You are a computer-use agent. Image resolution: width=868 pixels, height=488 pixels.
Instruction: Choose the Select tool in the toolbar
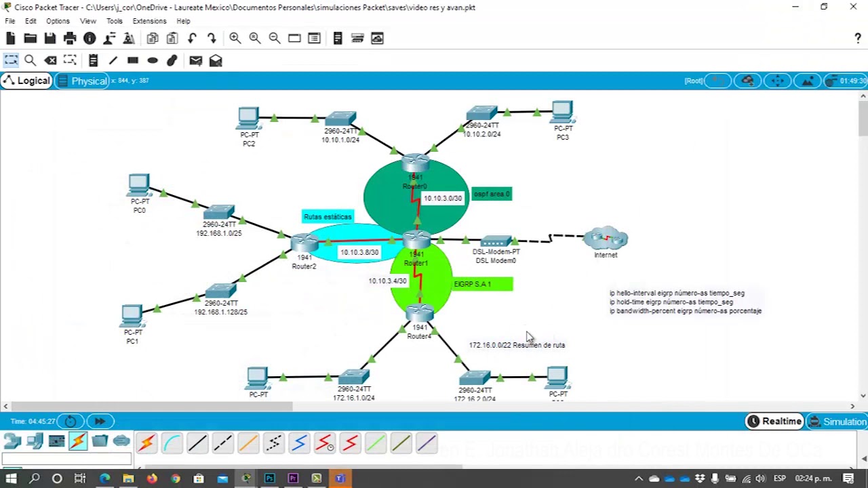pyautogui.click(x=11, y=61)
